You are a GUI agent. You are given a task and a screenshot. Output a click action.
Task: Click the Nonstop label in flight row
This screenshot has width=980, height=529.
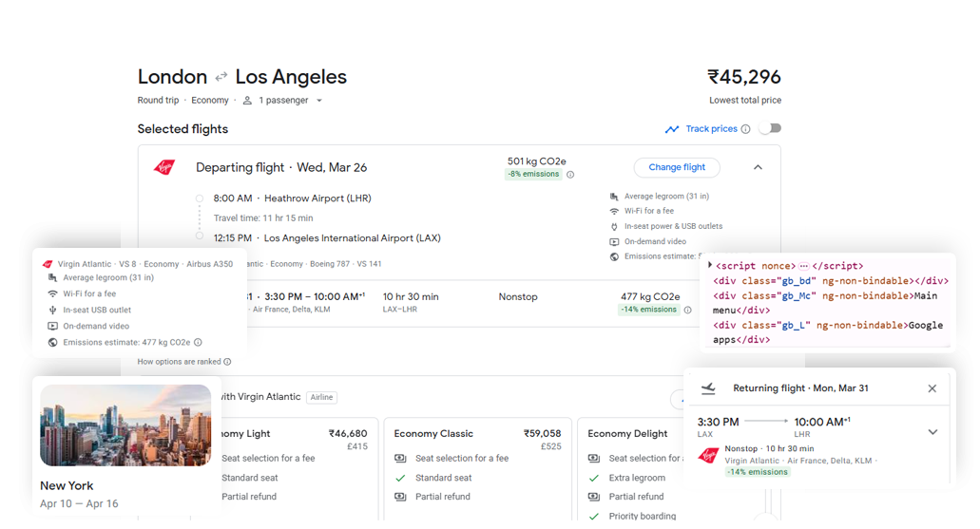click(x=518, y=296)
